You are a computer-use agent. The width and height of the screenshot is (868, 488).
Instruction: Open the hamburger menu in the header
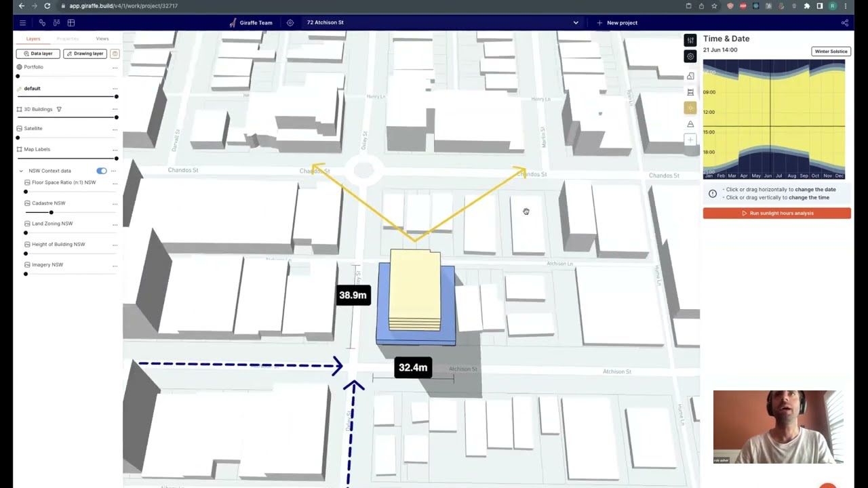[22, 22]
